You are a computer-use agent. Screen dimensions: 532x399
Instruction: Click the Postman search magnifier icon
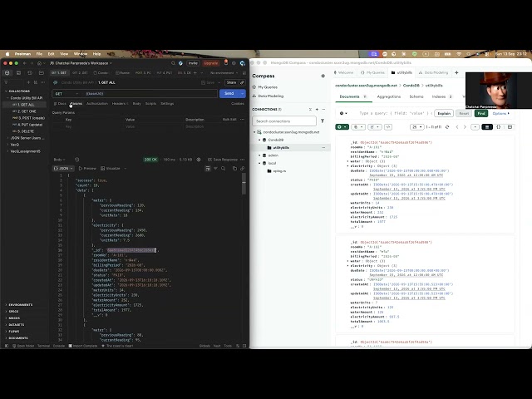tap(173, 63)
